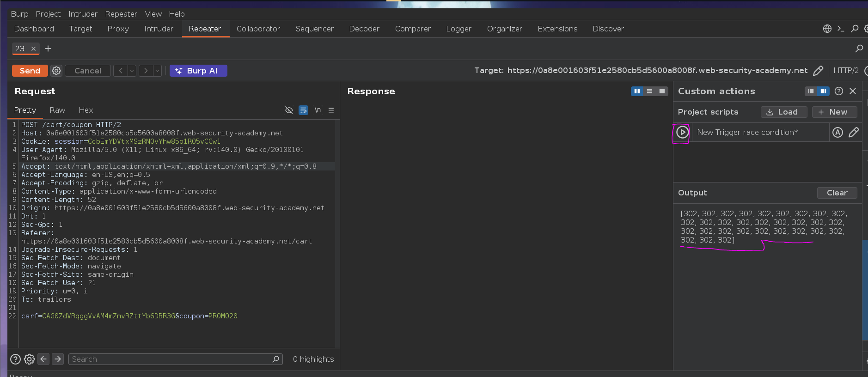Open Burp AI
868x377 pixels.
tap(198, 71)
